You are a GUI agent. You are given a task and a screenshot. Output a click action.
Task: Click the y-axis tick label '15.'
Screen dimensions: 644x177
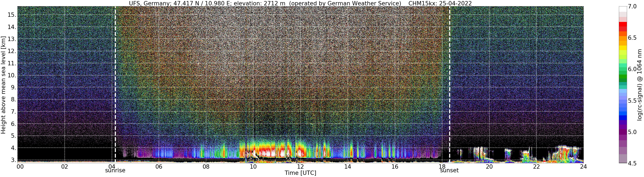[x=12, y=15]
